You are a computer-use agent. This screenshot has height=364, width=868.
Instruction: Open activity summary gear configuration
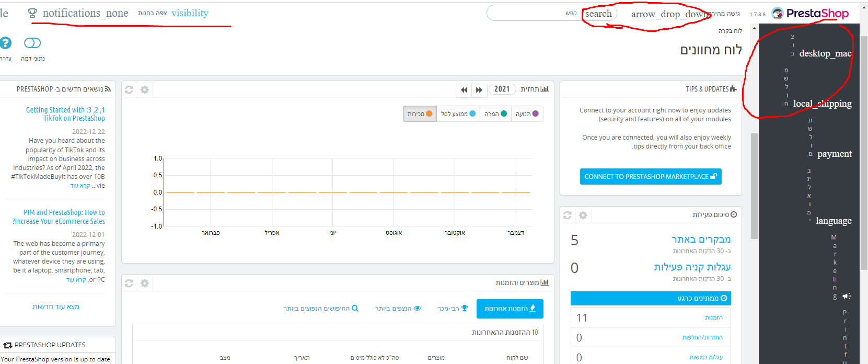point(583,215)
